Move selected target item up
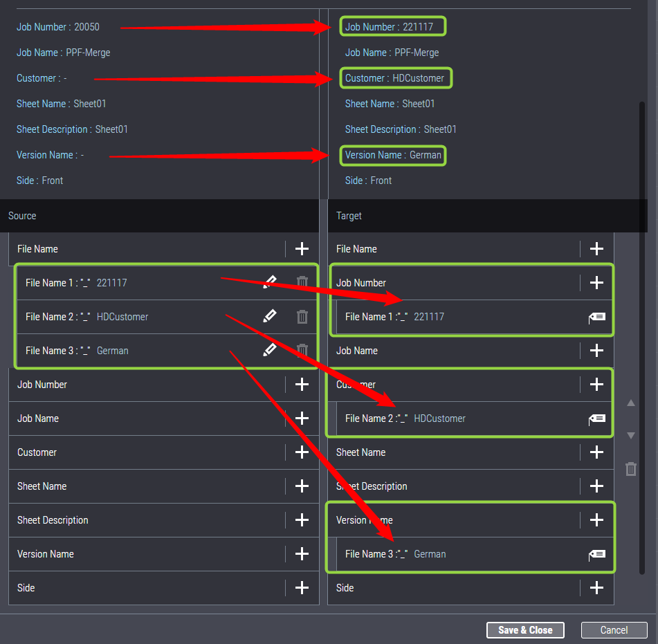 (x=630, y=403)
